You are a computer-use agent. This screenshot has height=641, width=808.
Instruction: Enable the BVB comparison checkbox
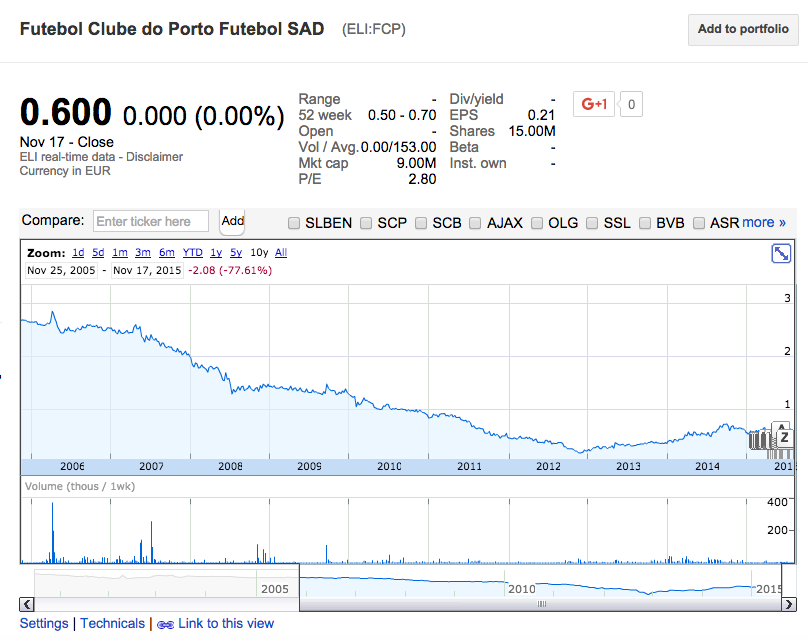point(645,223)
